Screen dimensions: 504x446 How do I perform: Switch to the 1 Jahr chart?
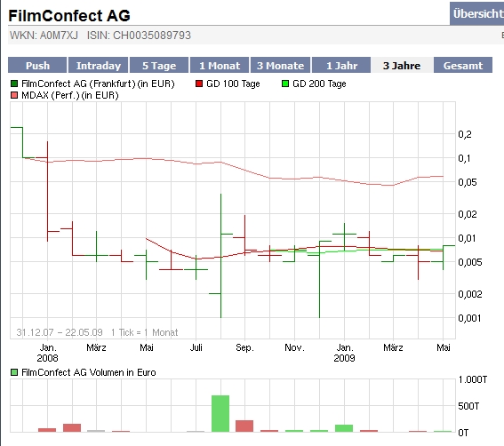[341, 65]
